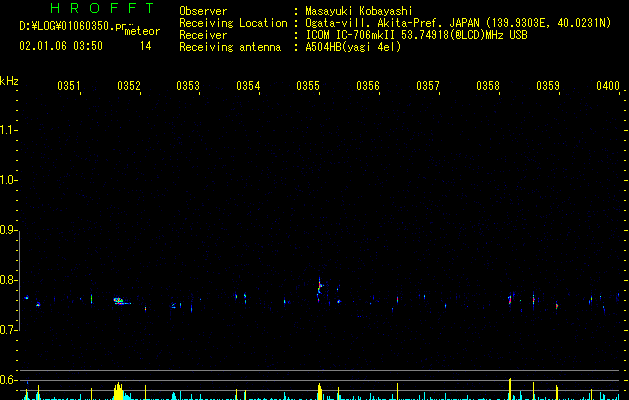
Task: Click the wide yellow intensity peak under 0352
Action: 118,391
